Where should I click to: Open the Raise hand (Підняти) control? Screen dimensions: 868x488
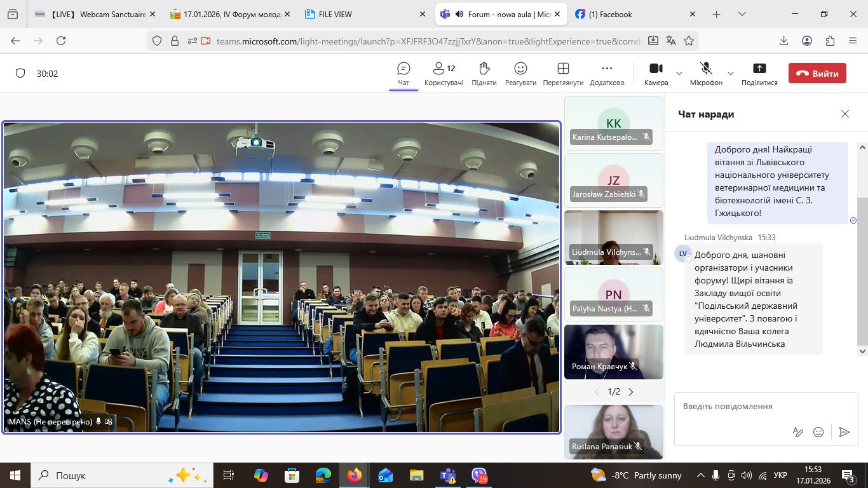(484, 73)
